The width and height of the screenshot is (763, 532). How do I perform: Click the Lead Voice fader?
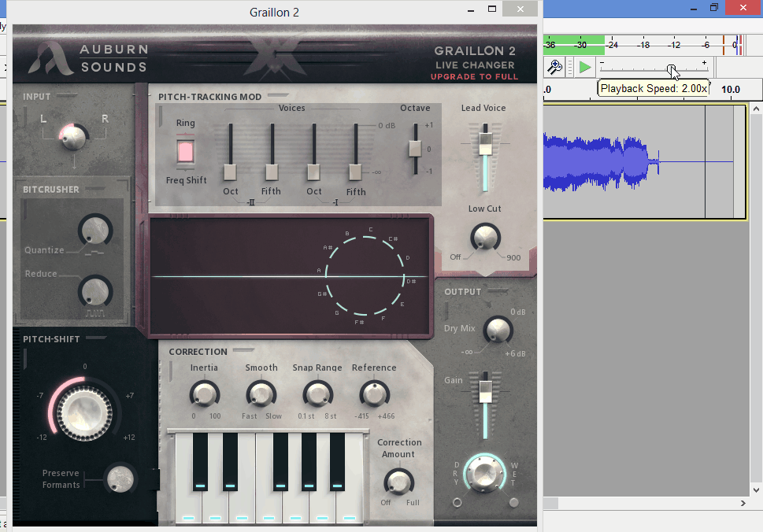485,143
